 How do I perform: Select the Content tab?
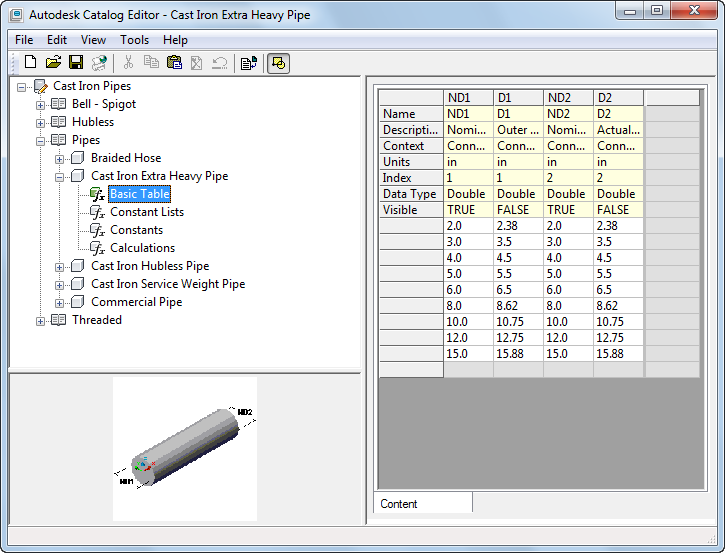423,503
